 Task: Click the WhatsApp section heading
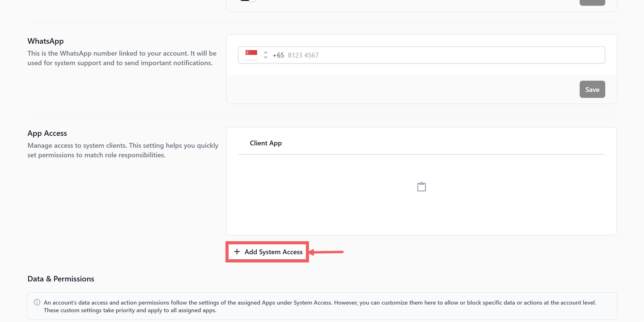pos(45,41)
